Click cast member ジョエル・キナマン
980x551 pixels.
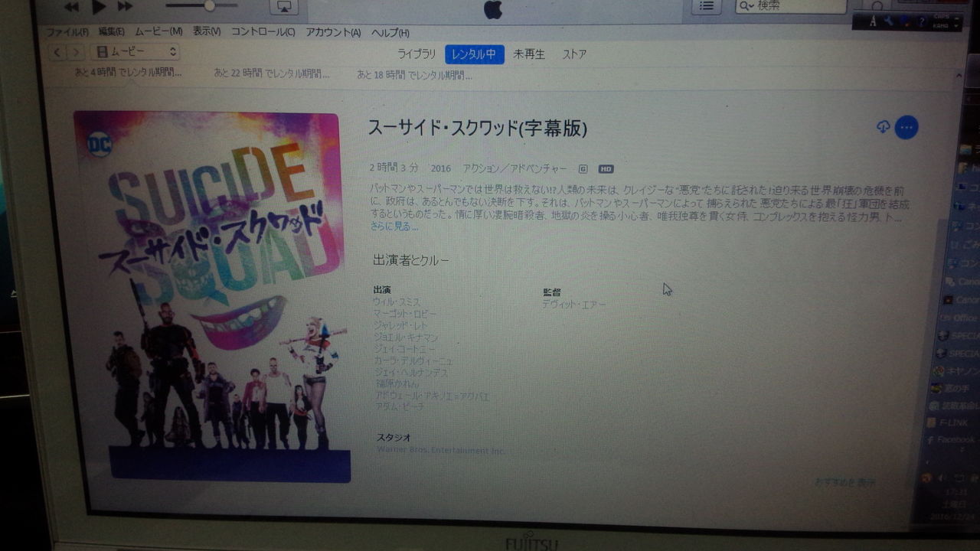406,337
